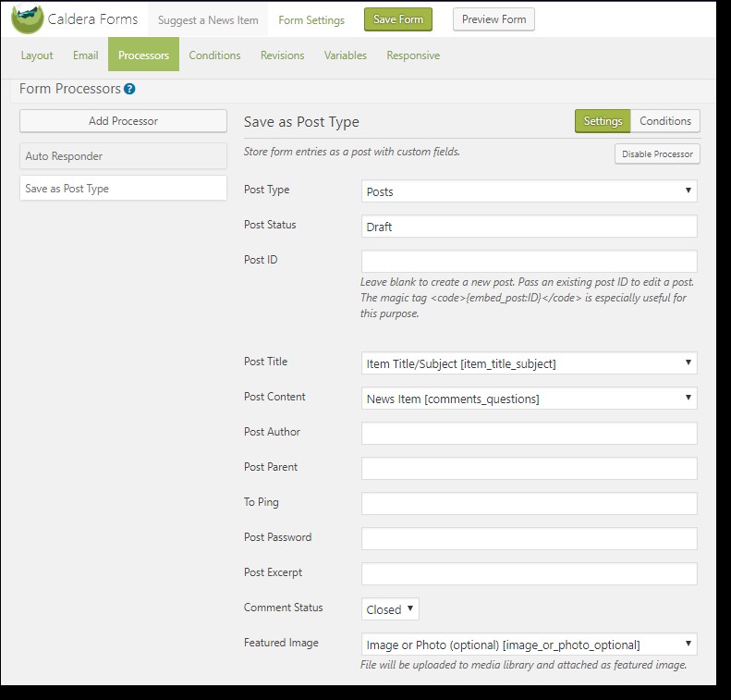Click the Caldera Forms title text
The image size is (731, 700).
point(92,19)
